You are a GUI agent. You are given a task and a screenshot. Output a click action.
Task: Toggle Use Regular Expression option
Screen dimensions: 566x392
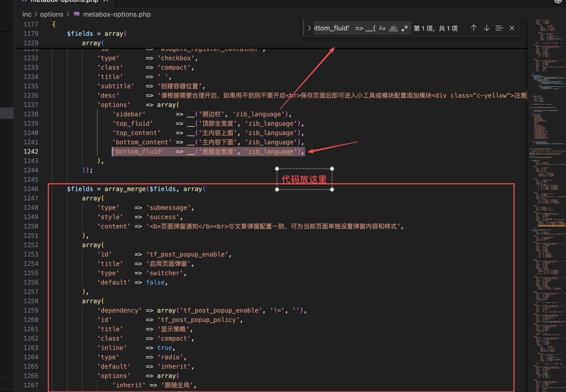[405, 28]
